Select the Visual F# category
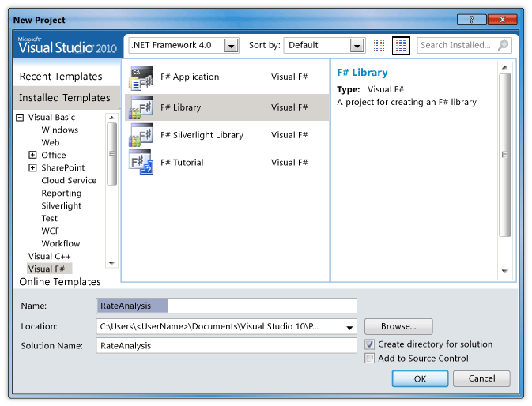This screenshot has height=406, width=532. point(50,269)
